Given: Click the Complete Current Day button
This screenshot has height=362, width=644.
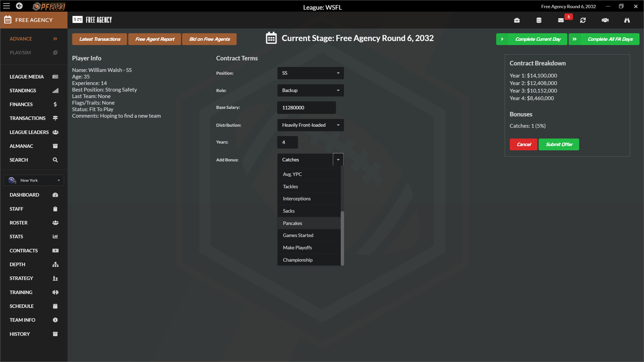Looking at the screenshot, I should 531,39.
